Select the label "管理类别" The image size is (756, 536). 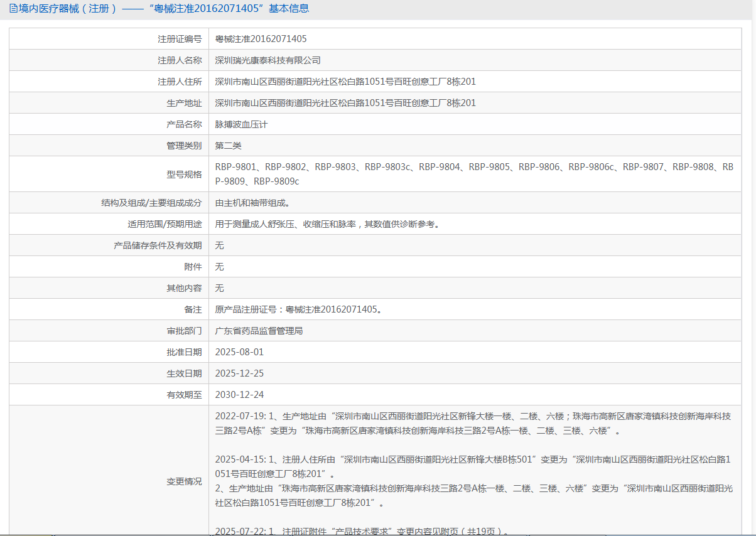(184, 146)
